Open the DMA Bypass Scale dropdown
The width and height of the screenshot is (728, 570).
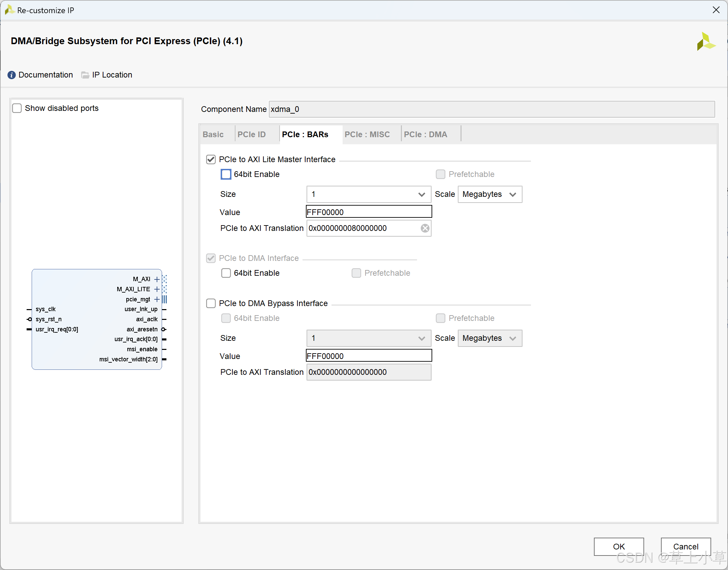click(x=489, y=338)
